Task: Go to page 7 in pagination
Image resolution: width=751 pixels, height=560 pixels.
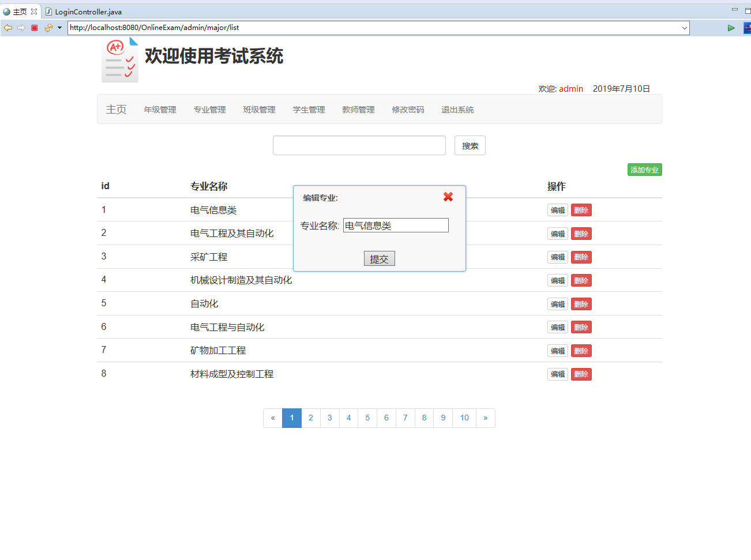Action: coord(405,418)
